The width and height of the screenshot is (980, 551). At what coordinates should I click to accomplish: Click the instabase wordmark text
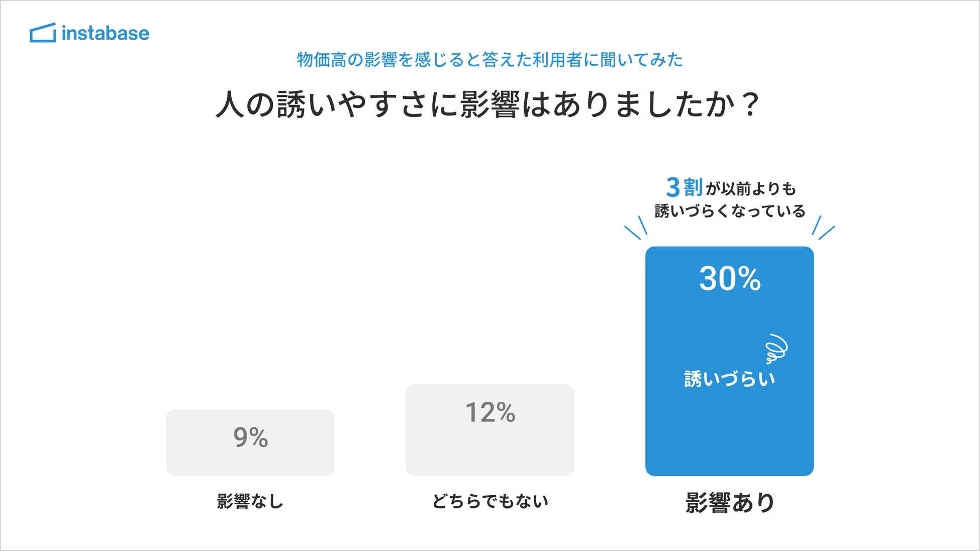(106, 33)
